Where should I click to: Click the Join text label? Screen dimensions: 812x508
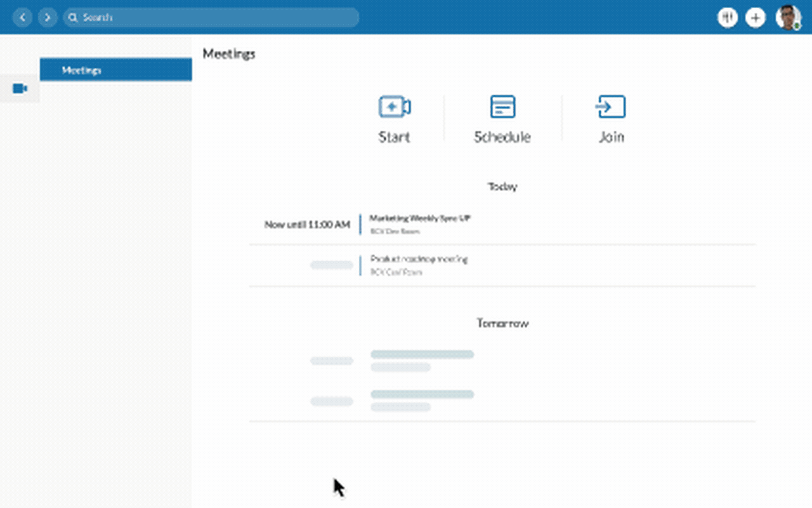coord(611,137)
